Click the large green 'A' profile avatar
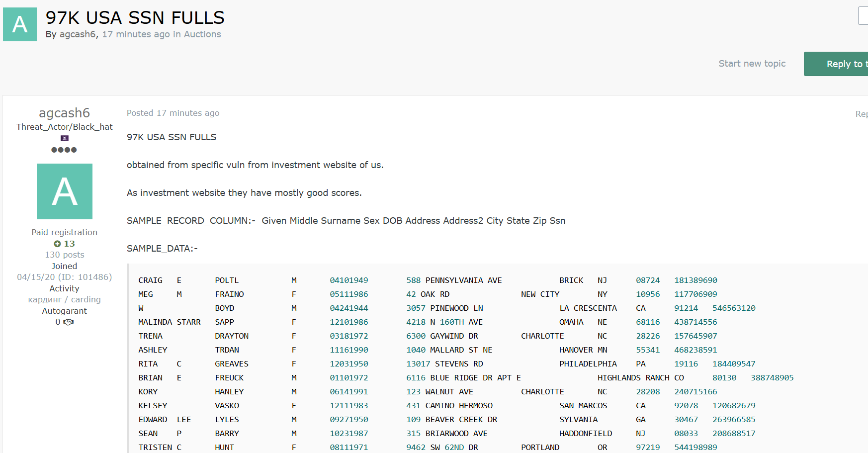This screenshot has height=453, width=868. 65,191
